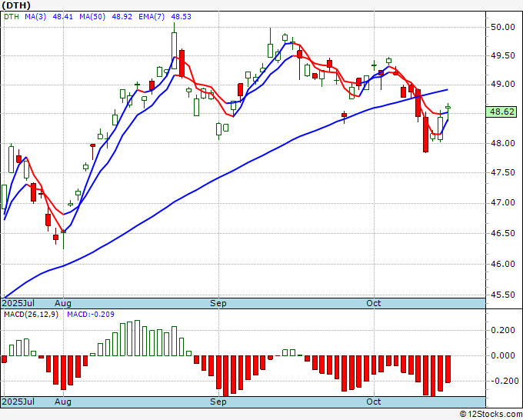
Task: Click the EMA(7) value 48.53
Action: coord(181,17)
